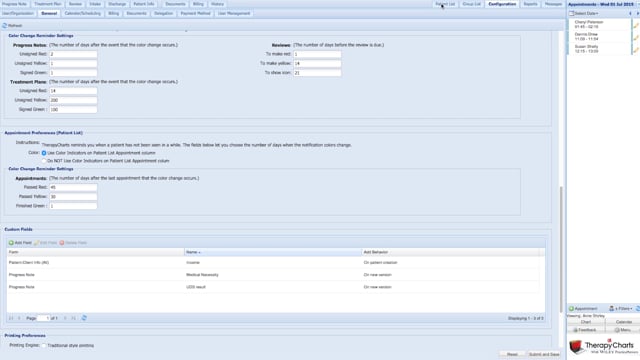Screen dimensions: 640x360
Task: Select the Medical Necessity custom field row
Action: coord(273,275)
